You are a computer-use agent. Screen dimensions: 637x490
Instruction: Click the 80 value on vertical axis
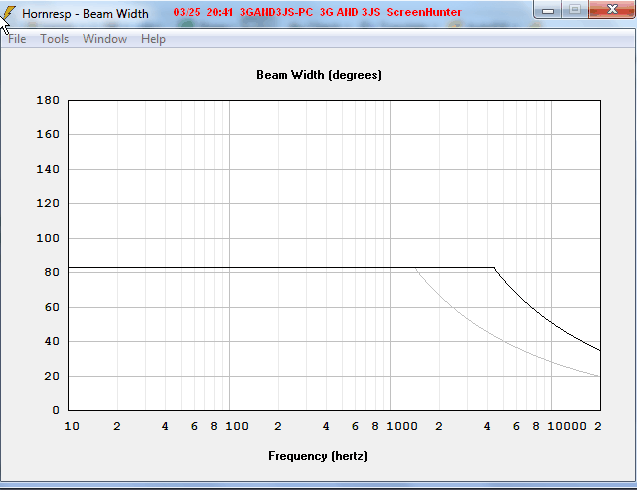coord(52,272)
